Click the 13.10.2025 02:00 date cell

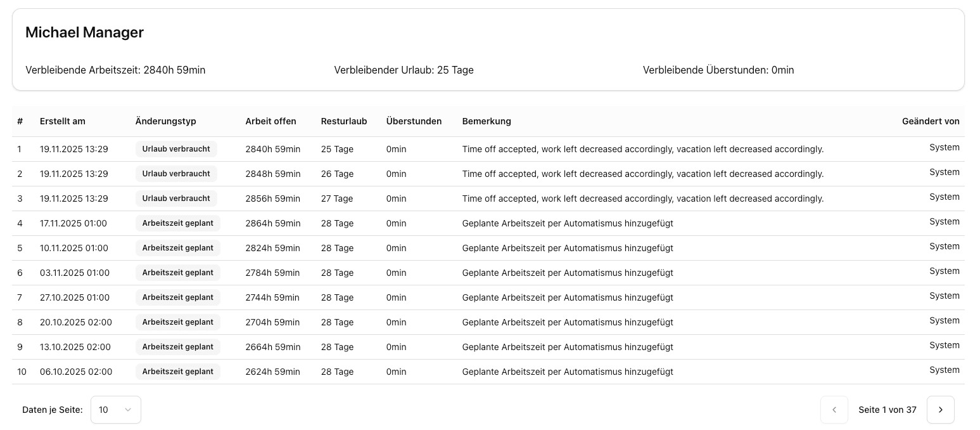tap(75, 347)
